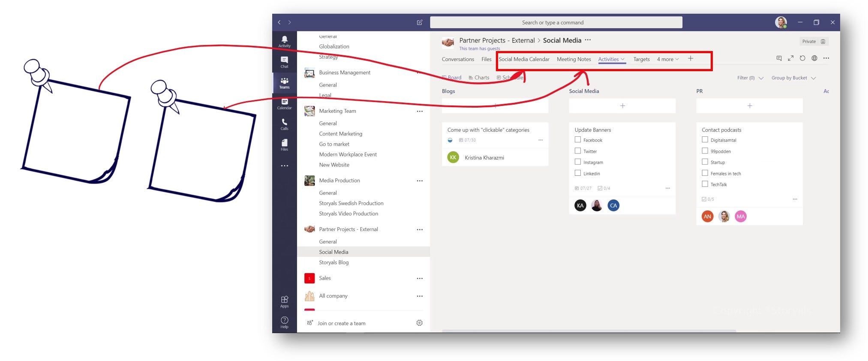This screenshot has width=868, height=361.
Task: Open Calls in the left rail
Action: tap(284, 124)
